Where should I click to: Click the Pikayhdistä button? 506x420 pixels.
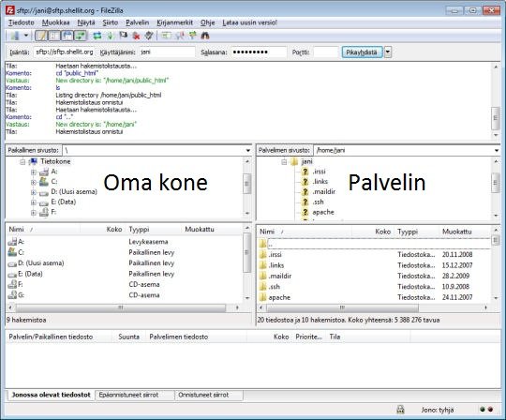coord(362,52)
